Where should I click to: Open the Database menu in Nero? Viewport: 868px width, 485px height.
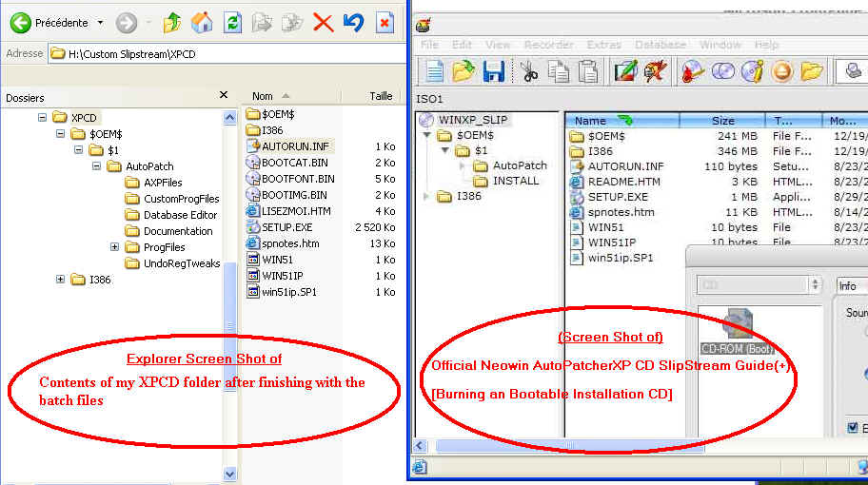[661, 45]
